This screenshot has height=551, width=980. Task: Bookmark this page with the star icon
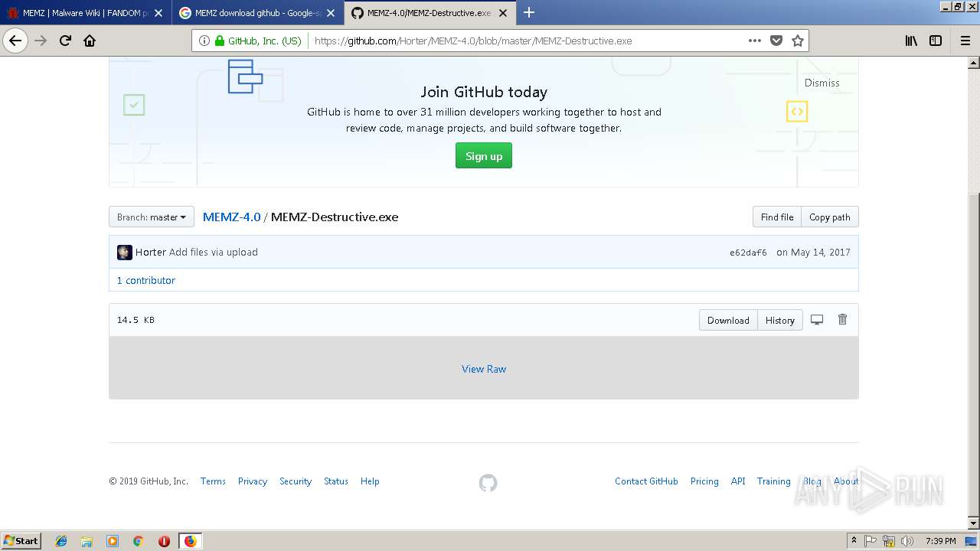(798, 41)
